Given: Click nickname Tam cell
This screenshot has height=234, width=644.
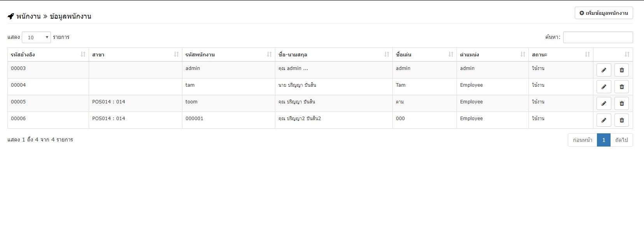Looking at the screenshot, I should (425, 87).
